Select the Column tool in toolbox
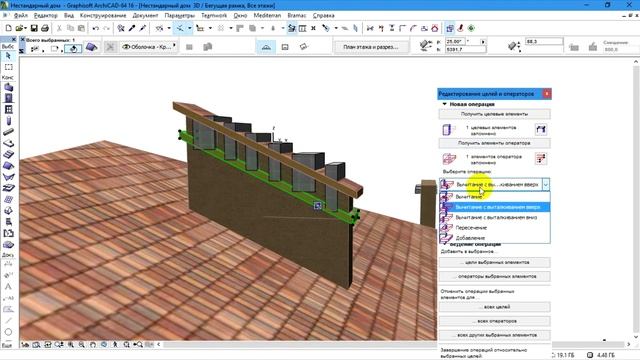Screen dimensions: 640x360 [8, 121]
